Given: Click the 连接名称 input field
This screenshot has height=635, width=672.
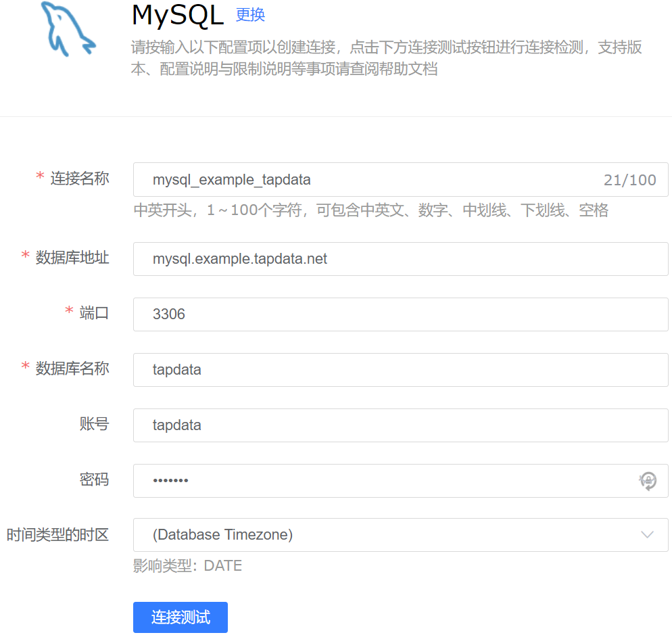Looking at the screenshot, I should 400,180.
